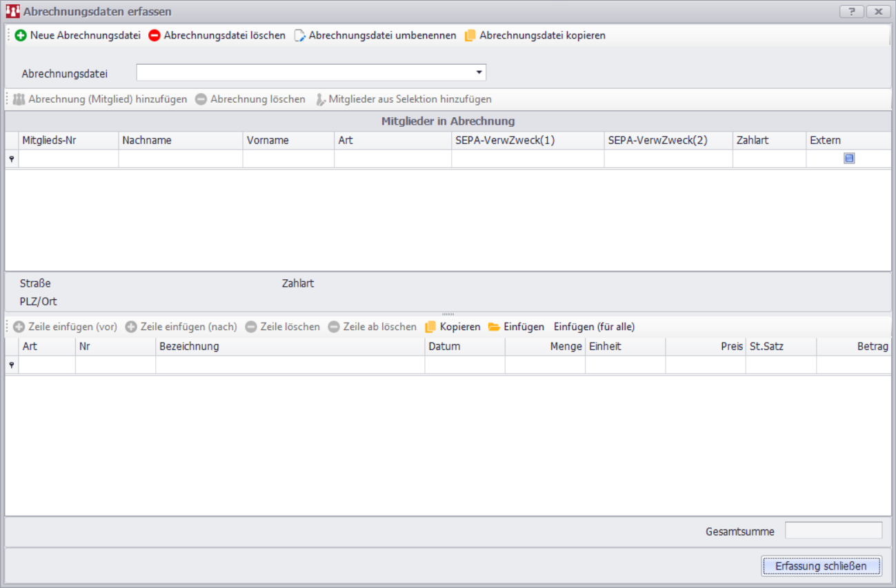
Task: Toggle the Extern checkbox in filter row
Action: click(849, 159)
